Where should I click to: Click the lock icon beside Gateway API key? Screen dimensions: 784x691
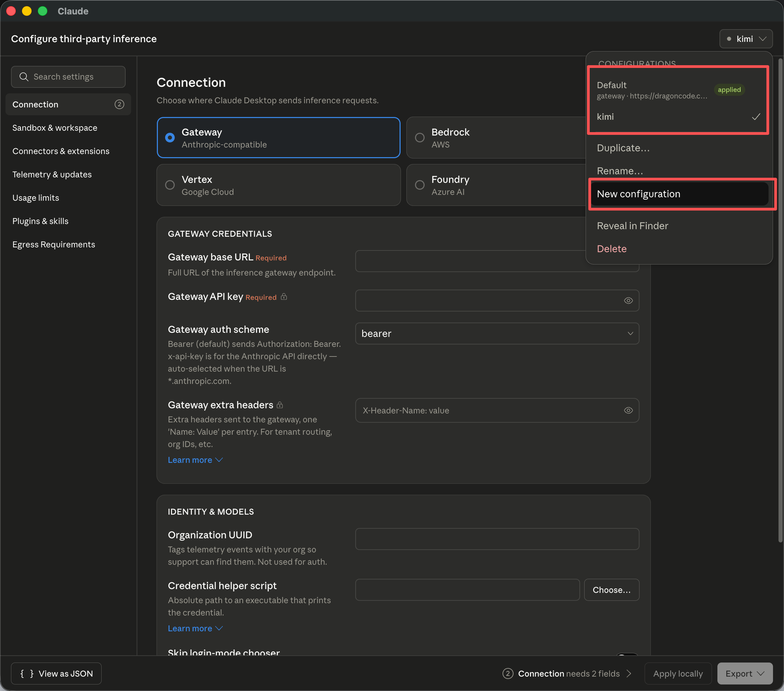click(284, 296)
